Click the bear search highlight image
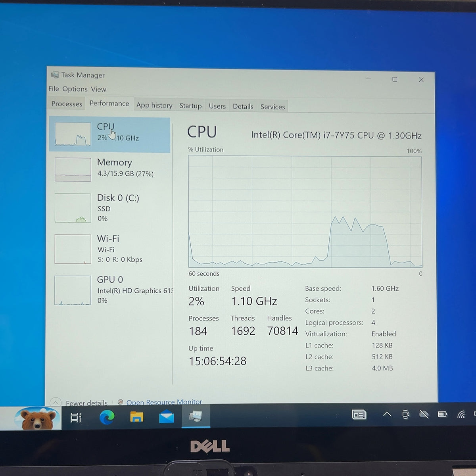476x476 pixels. [38, 418]
